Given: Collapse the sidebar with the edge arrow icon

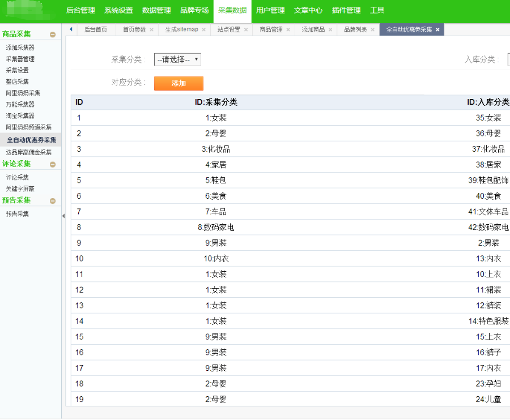Looking at the screenshot, I should pos(63,216).
